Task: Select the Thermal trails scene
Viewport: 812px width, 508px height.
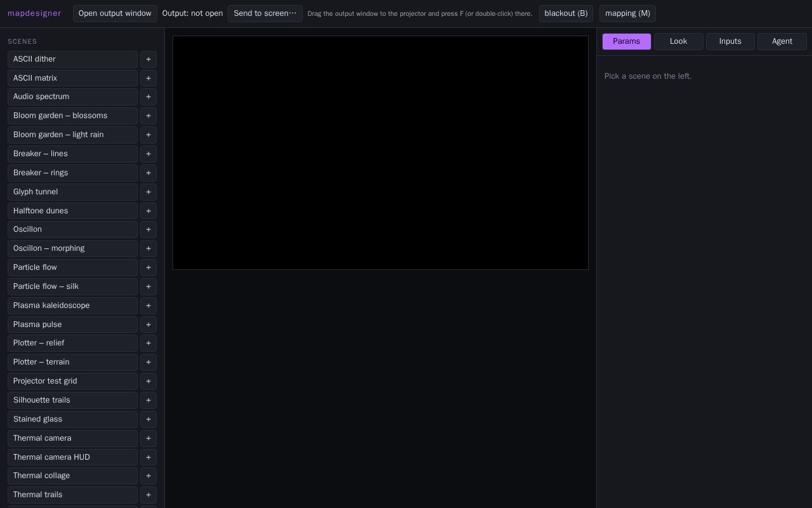Action: tap(72, 495)
